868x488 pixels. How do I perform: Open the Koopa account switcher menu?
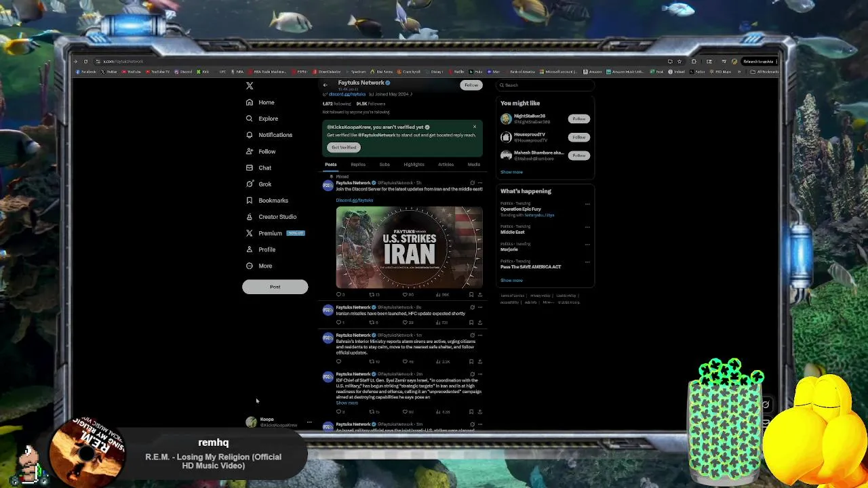click(279, 422)
